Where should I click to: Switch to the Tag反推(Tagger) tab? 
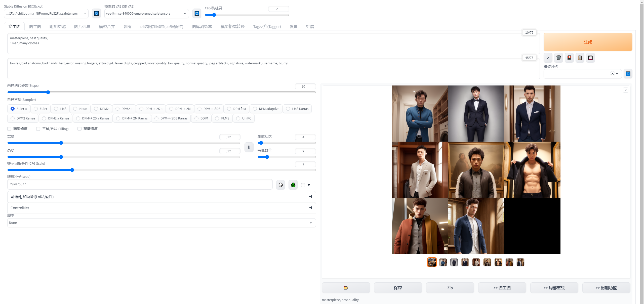tap(267, 26)
